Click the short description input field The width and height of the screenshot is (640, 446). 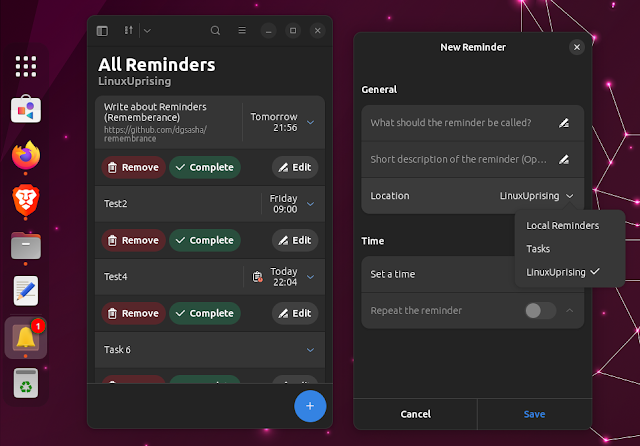[473, 160]
